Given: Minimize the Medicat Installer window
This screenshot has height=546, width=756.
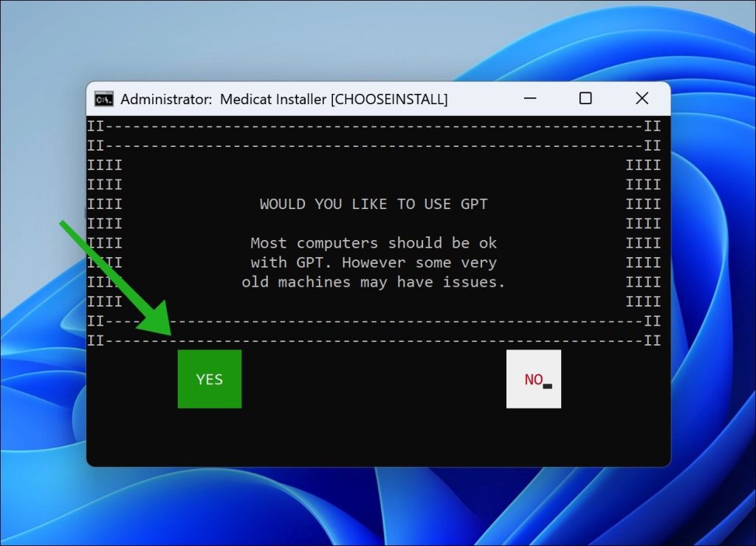Looking at the screenshot, I should pyautogui.click(x=531, y=98).
